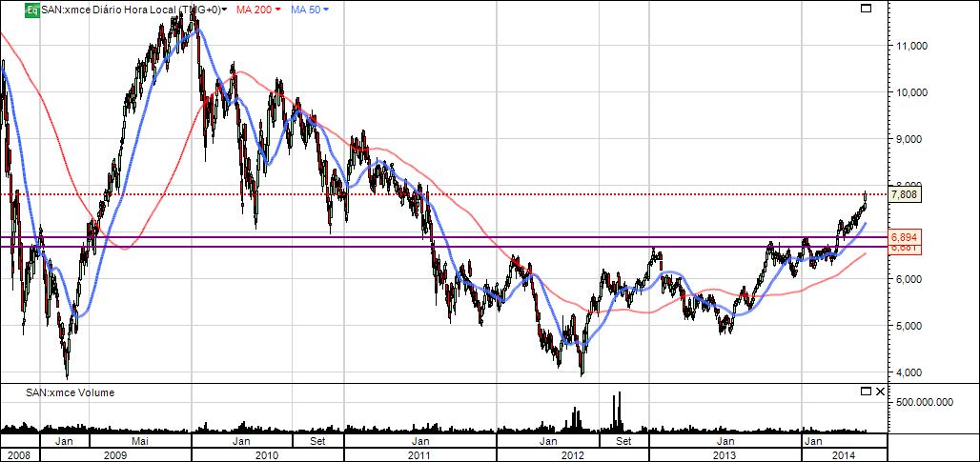The height and width of the screenshot is (462, 980).
Task: Click the 2014 year label
Action: click(x=843, y=454)
